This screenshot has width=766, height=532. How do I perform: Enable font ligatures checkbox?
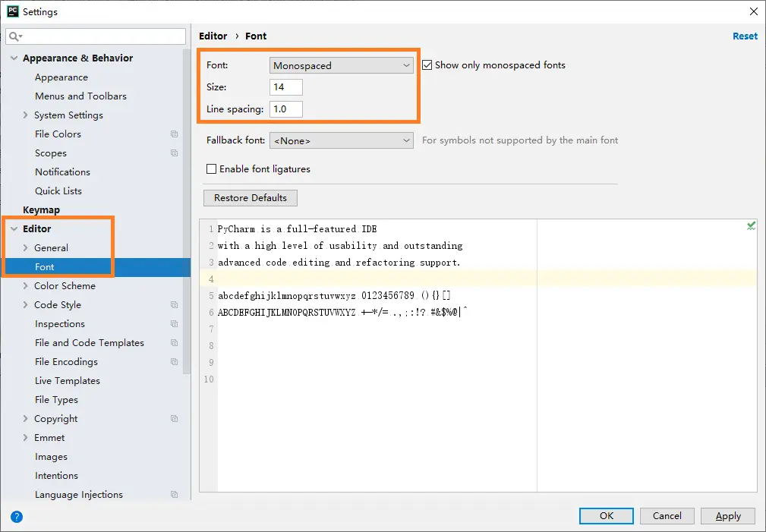click(212, 169)
